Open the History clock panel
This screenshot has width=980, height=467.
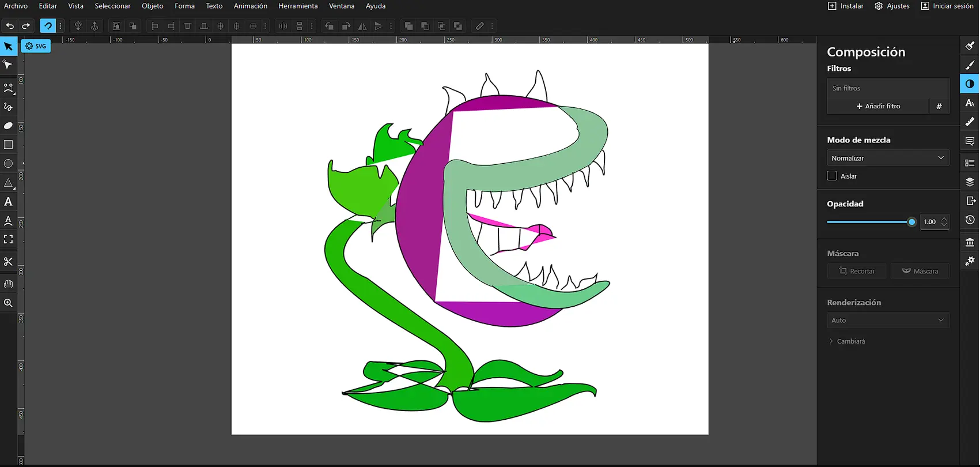click(x=970, y=220)
